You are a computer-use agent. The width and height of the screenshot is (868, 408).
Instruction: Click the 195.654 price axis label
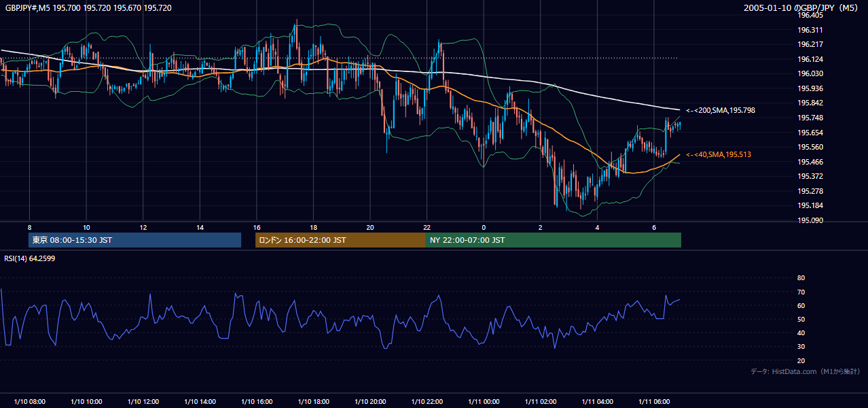pyautogui.click(x=810, y=133)
